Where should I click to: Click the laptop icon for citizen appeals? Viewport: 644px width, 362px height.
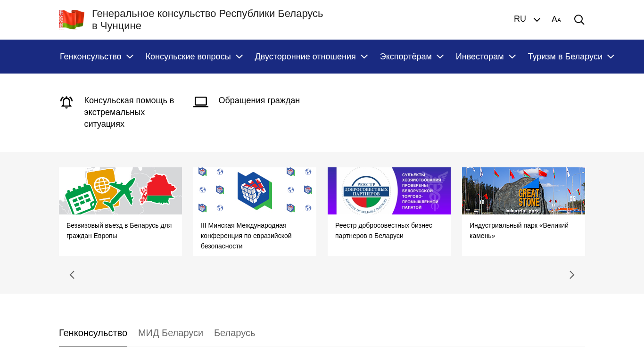[201, 102]
